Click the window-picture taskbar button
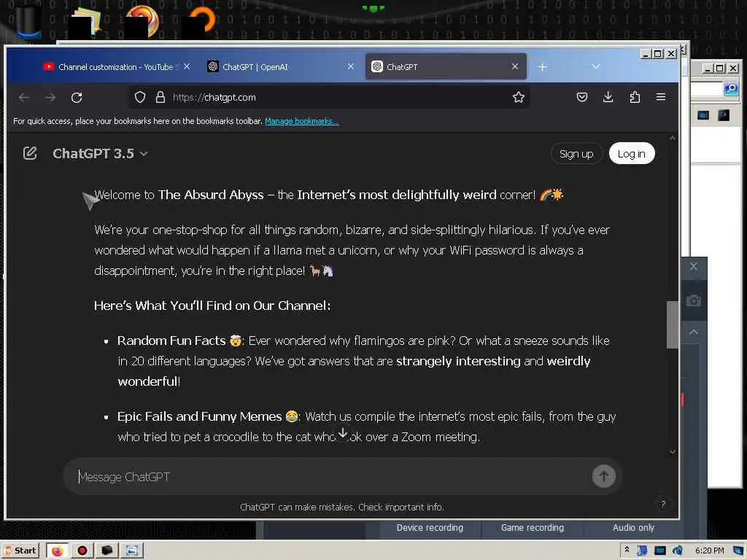 [132, 551]
